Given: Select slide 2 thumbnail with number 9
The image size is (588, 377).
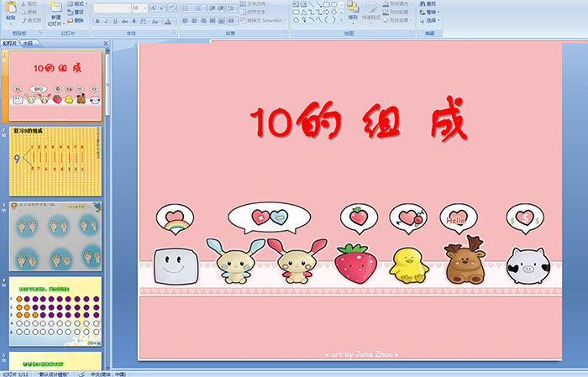Looking at the screenshot, I should pyautogui.click(x=55, y=161).
